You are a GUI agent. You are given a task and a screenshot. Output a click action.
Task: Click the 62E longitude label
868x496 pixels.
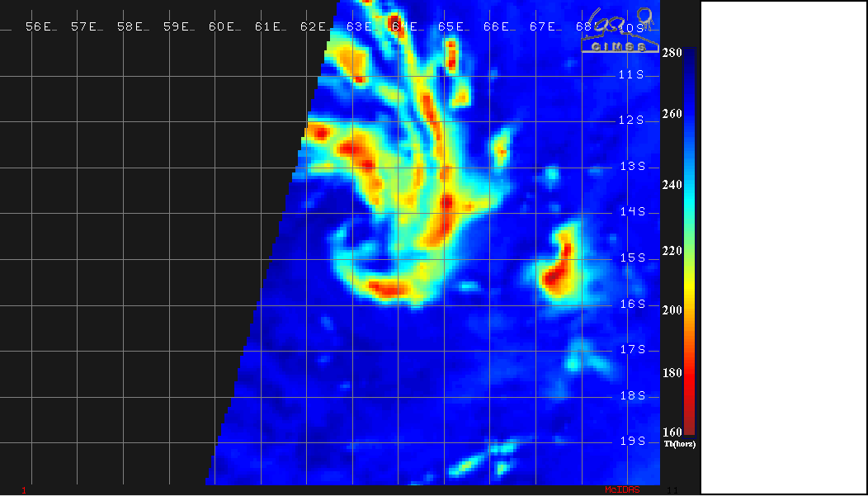[x=315, y=26]
